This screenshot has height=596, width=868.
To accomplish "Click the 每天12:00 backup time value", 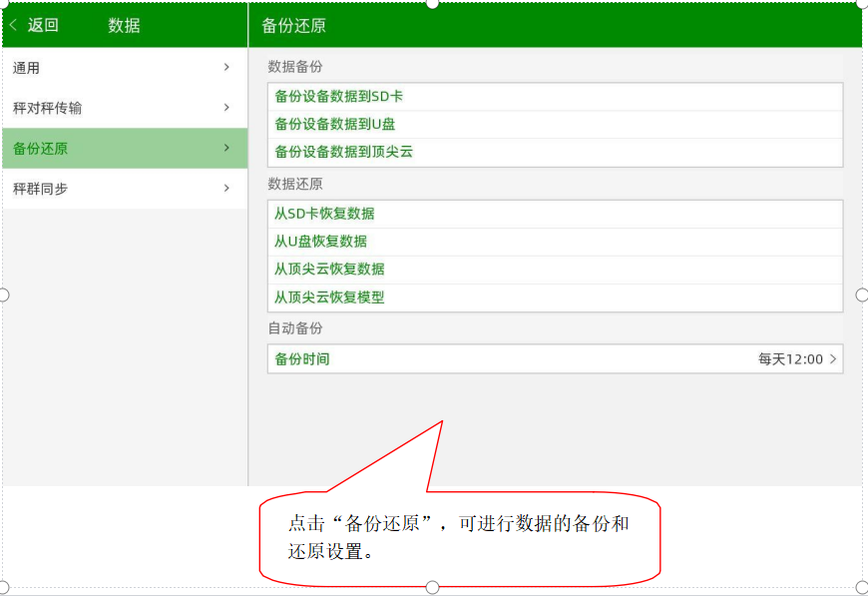I will tap(790, 359).
